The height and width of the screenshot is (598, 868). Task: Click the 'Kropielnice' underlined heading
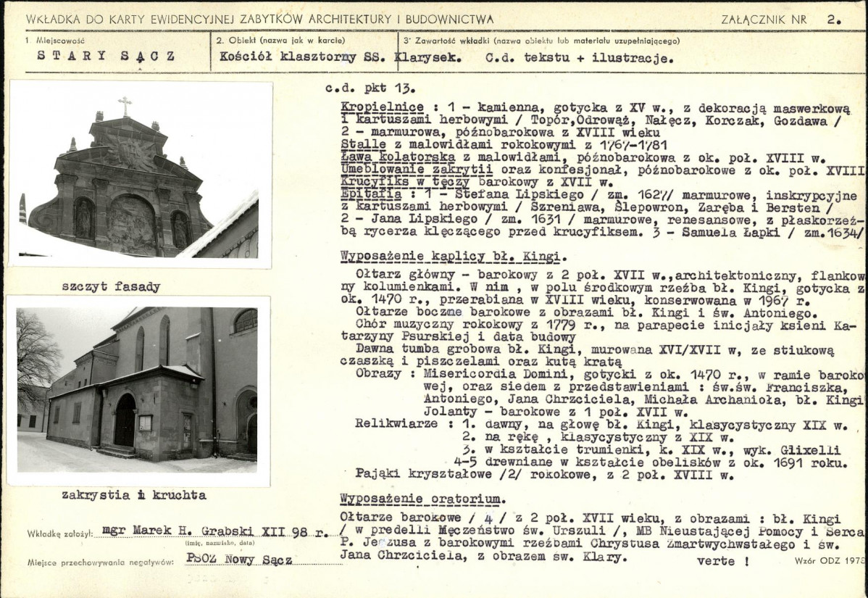click(x=382, y=107)
